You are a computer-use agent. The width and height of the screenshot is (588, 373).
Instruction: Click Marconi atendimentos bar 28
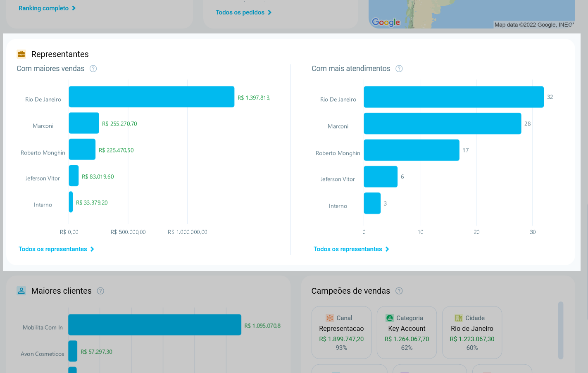[443, 124]
